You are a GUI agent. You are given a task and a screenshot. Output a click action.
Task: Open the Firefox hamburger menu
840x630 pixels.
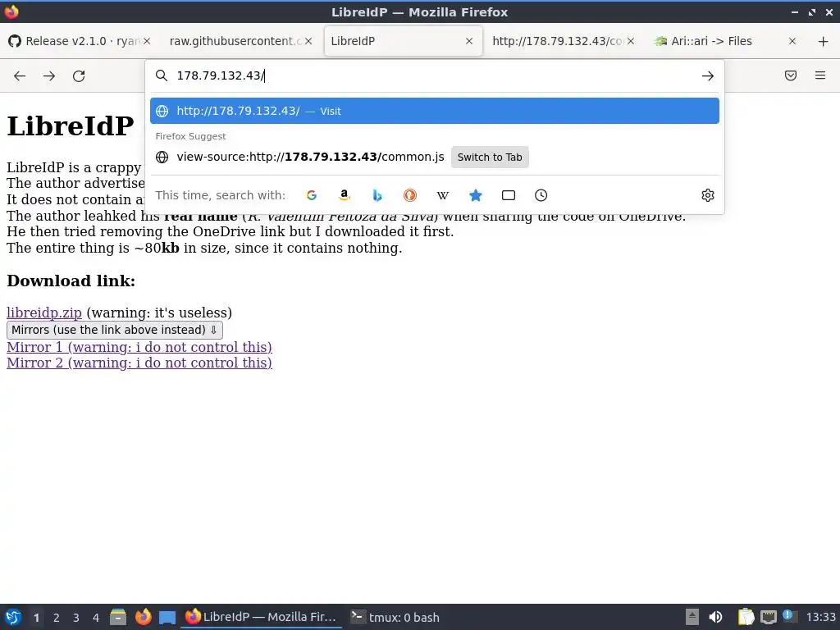pos(820,75)
